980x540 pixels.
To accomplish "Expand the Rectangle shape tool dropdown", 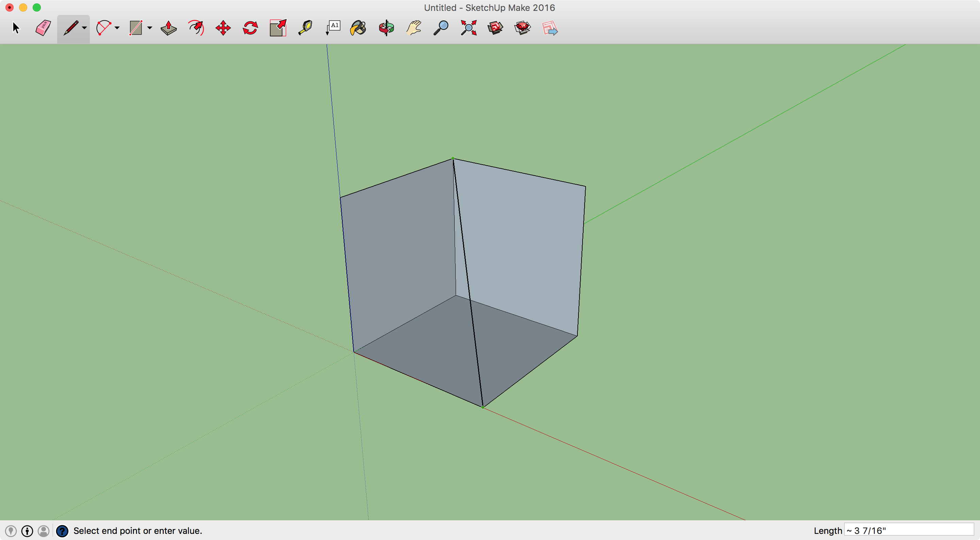I will tap(149, 28).
